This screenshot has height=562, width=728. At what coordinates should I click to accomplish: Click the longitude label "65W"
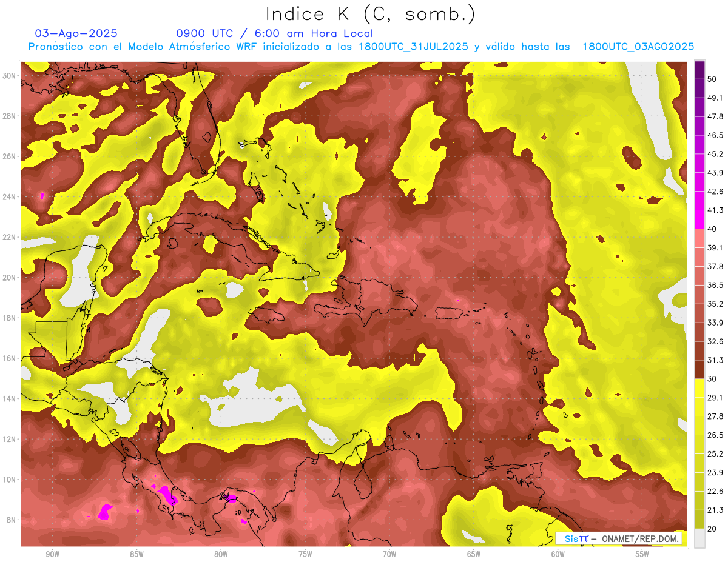pos(474,554)
